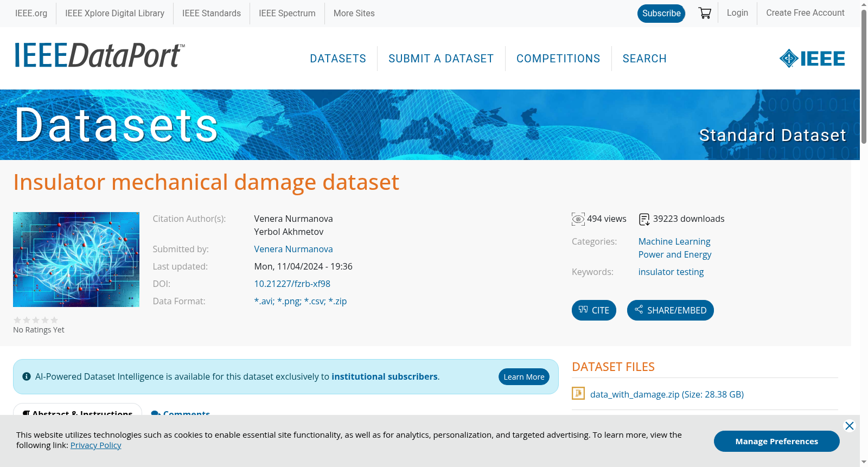Open insulator testing keyword
Screen dimensions: 868x467
click(671, 272)
